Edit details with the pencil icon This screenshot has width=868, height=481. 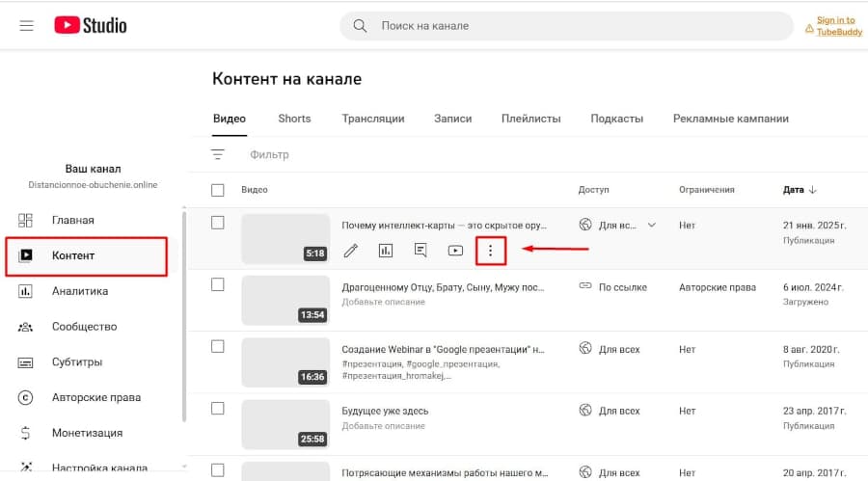coord(350,251)
